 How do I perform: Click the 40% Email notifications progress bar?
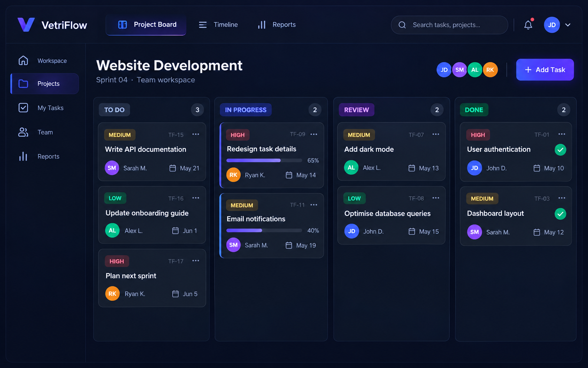point(264,230)
